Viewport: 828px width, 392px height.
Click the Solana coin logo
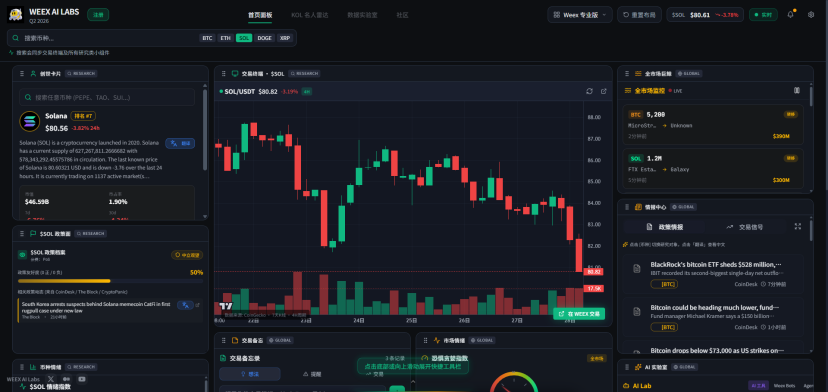click(30, 122)
